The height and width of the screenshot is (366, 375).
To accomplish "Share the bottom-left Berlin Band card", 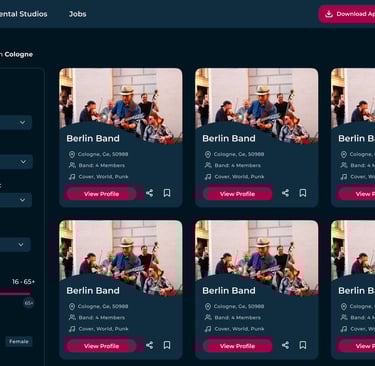I will pos(150,345).
